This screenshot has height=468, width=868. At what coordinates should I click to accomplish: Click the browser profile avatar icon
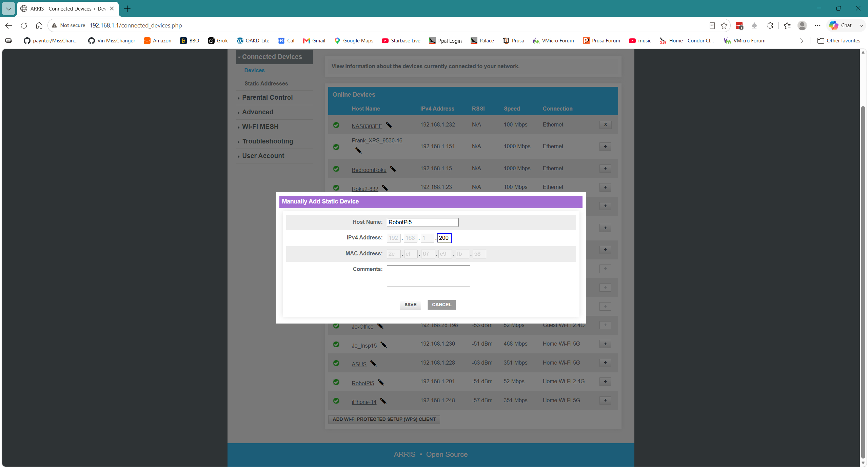[802, 25]
